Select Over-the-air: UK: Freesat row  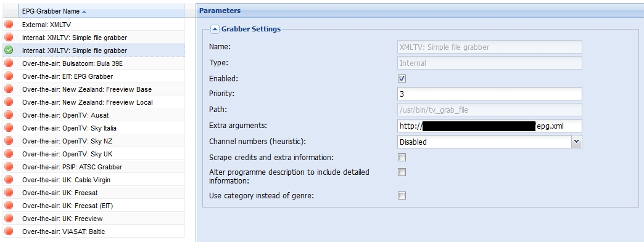(x=94, y=193)
